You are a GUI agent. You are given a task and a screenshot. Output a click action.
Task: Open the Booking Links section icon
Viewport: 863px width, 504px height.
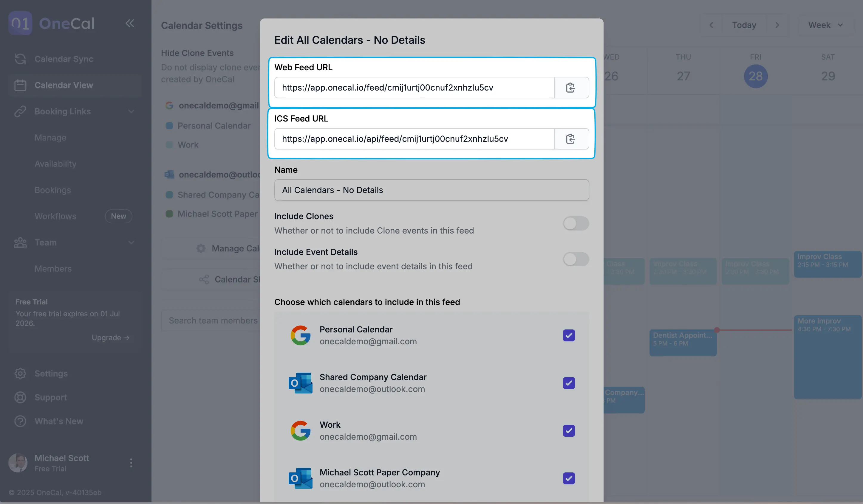pyautogui.click(x=21, y=111)
